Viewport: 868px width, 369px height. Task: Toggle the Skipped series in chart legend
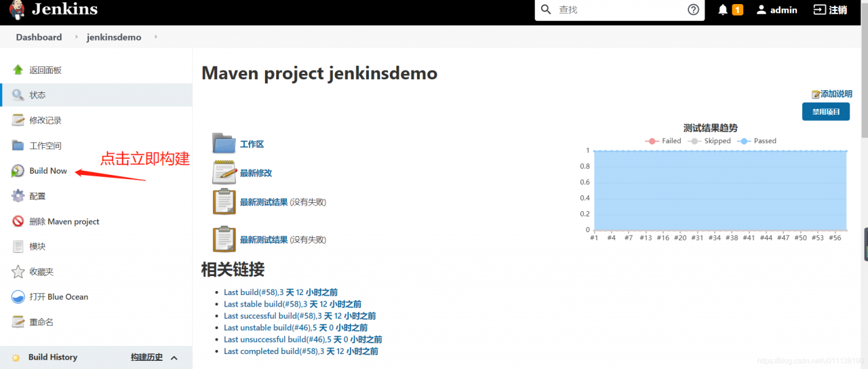[709, 141]
